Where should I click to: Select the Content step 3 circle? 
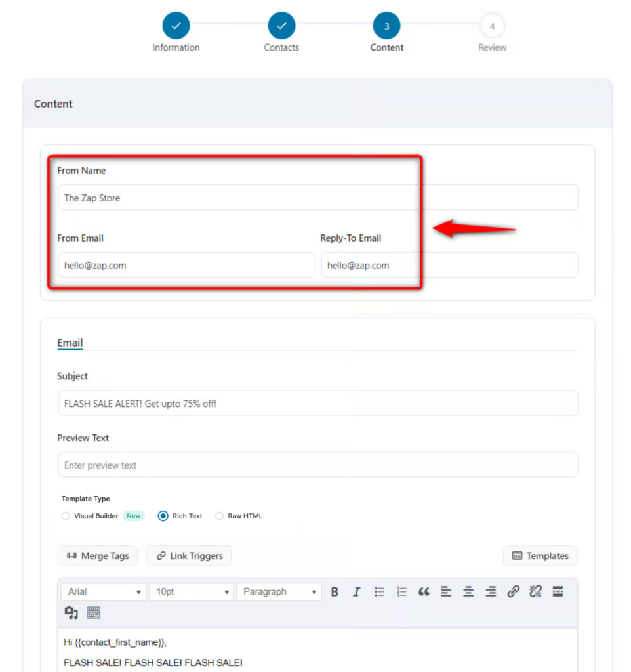(387, 26)
